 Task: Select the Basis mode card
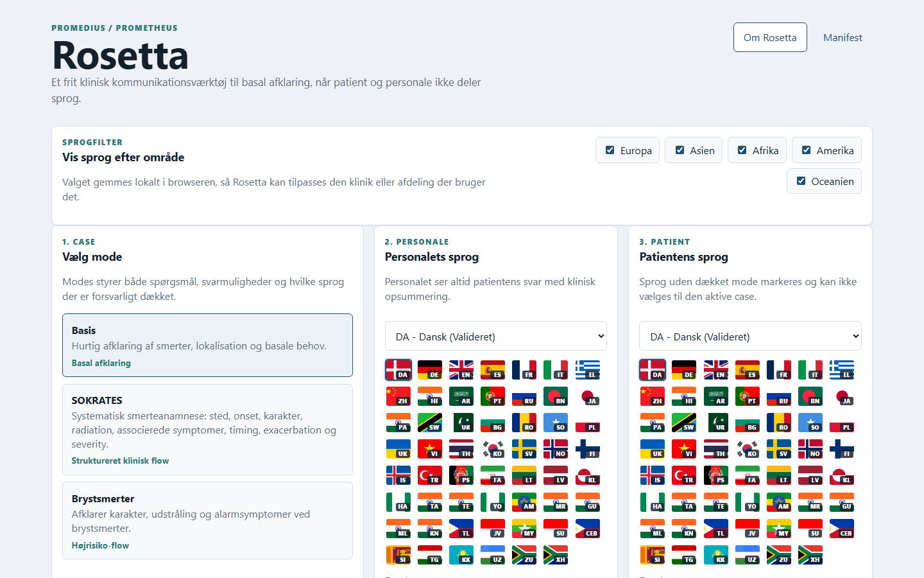(x=207, y=345)
